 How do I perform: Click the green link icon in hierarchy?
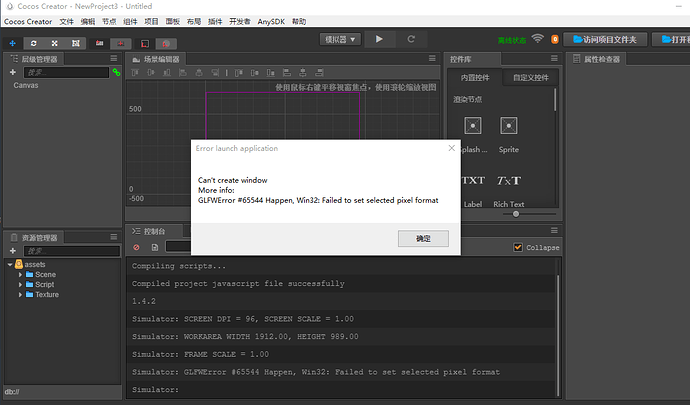116,72
